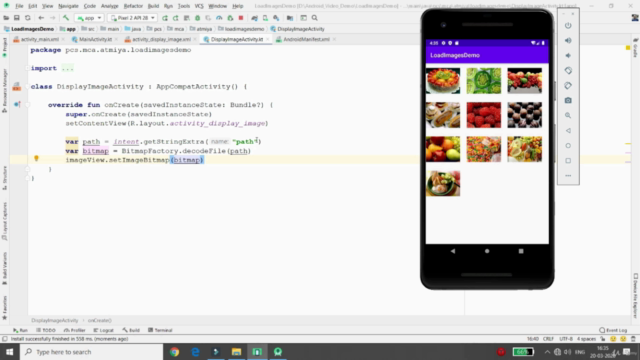Open the Refactor menu
Viewport: 640px width, 360px height.
point(133,6)
